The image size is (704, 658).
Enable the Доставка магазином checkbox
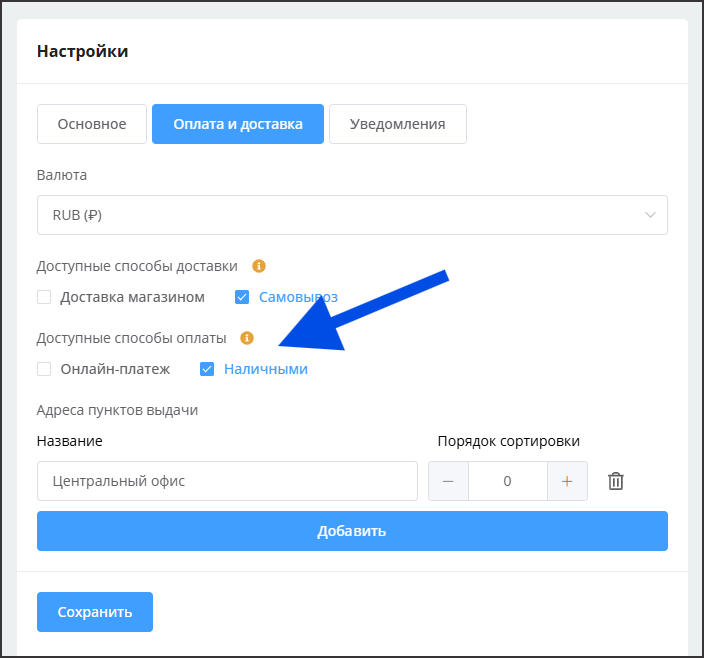pos(44,297)
